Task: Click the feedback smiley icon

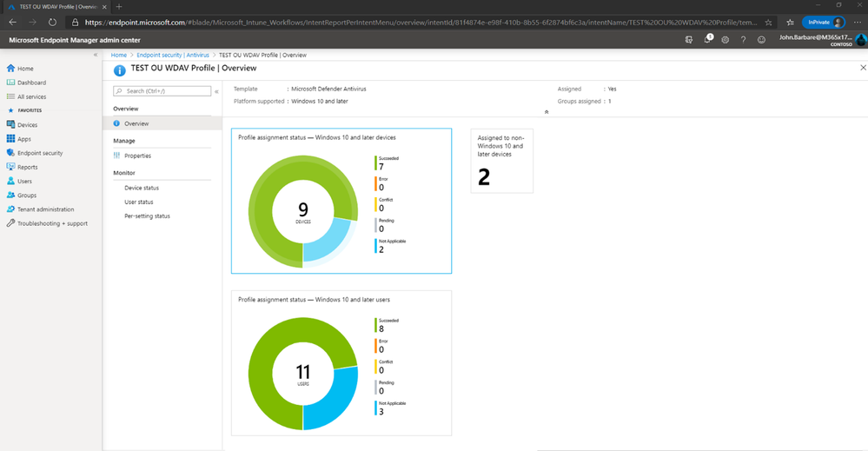Action: coord(762,40)
